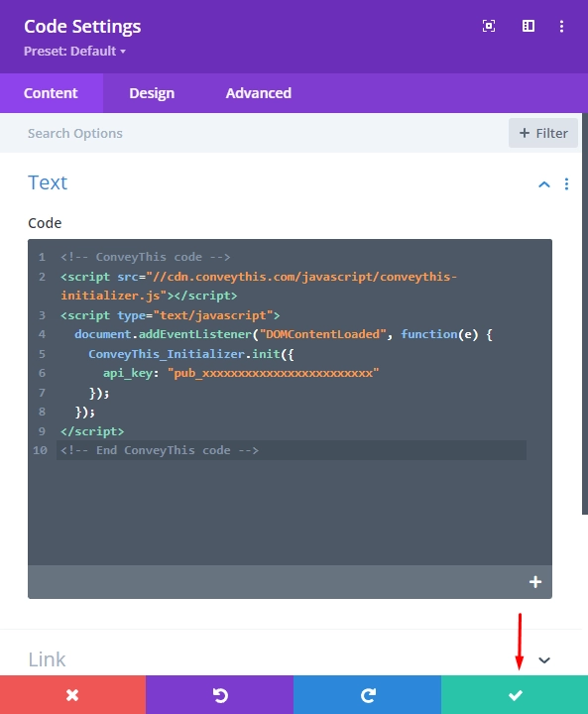Click the Text section heading

48,183
